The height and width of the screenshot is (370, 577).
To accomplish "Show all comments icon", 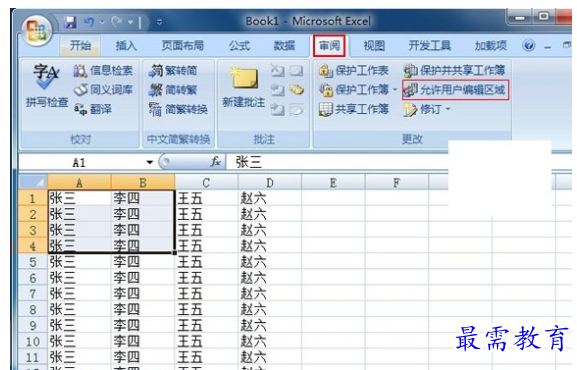I will click(296, 89).
